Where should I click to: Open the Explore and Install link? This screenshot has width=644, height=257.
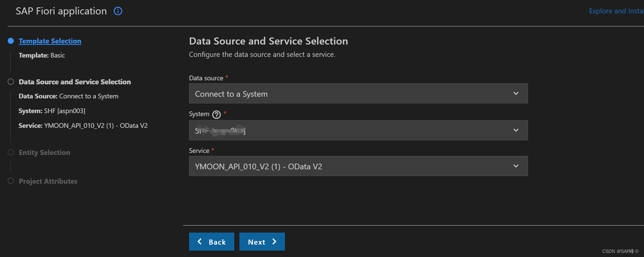pos(616,11)
